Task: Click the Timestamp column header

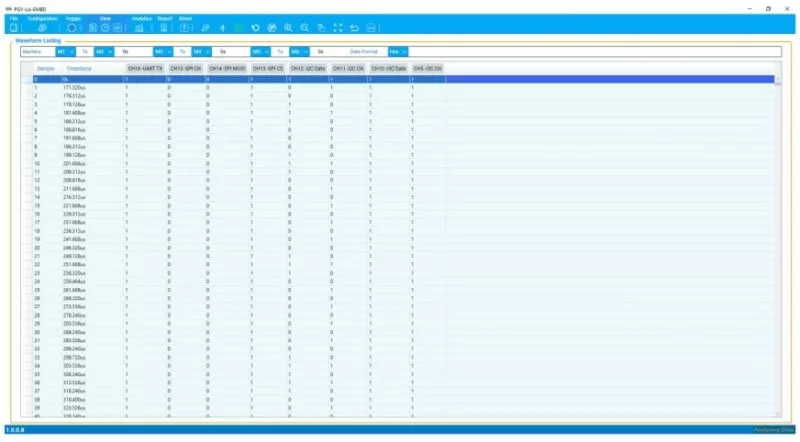Action: pyautogui.click(x=79, y=68)
